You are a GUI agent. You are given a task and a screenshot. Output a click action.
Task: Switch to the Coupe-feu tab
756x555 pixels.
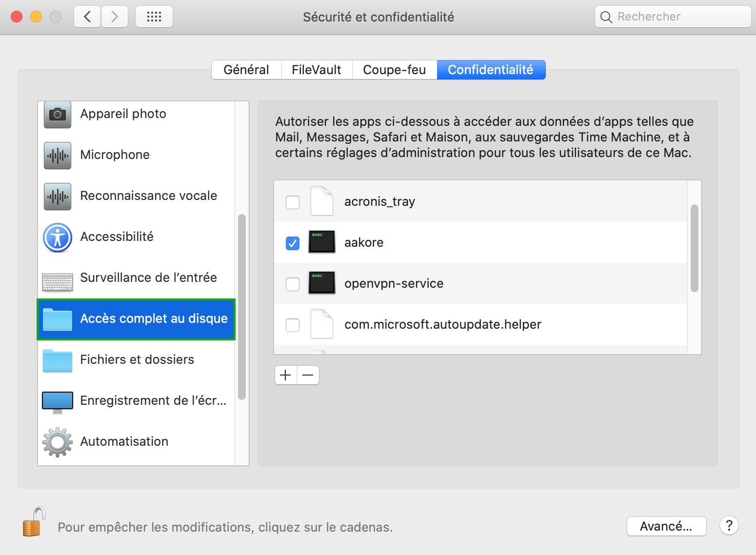395,70
